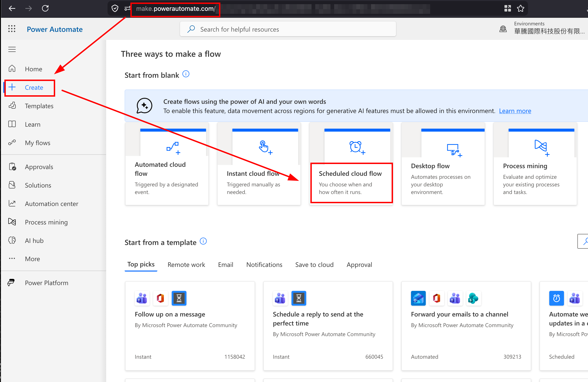Click the Process mining sidebar icon
Viewport: 588px width, 382px height.
tap(12, 222)
